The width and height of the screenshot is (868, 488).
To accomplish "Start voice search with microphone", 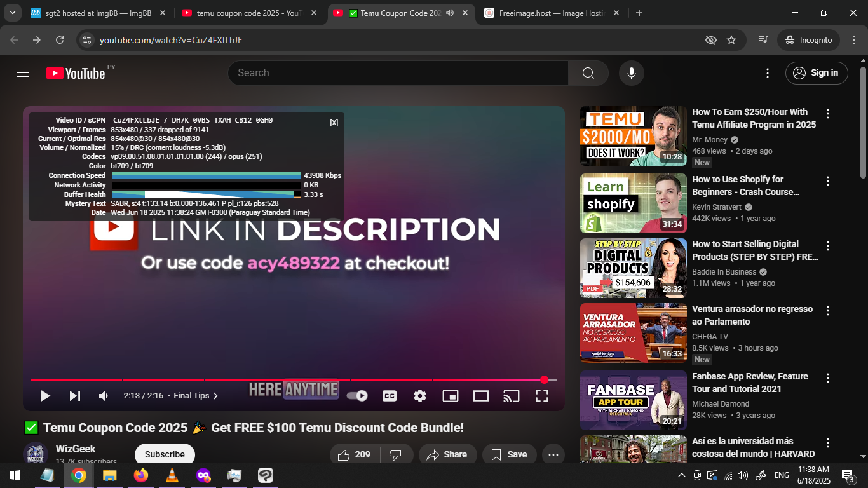I will [632, 73].
